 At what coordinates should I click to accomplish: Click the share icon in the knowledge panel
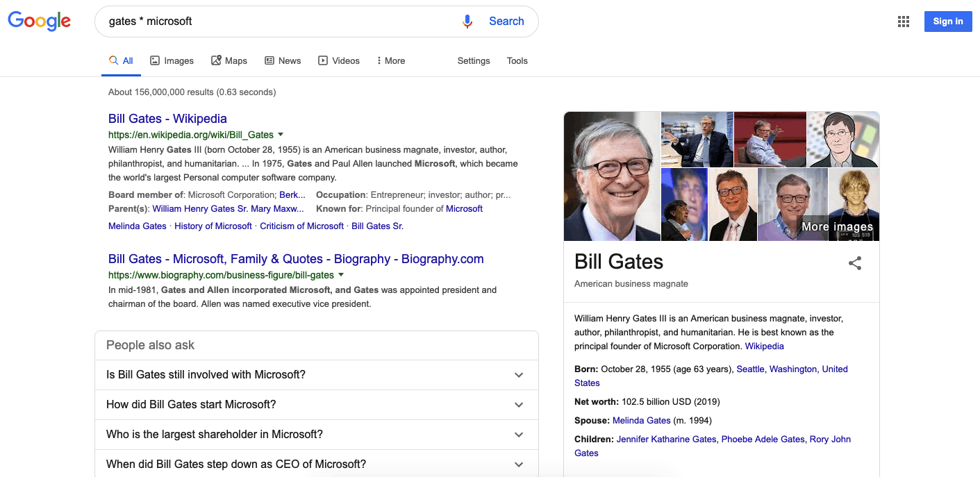854,263
